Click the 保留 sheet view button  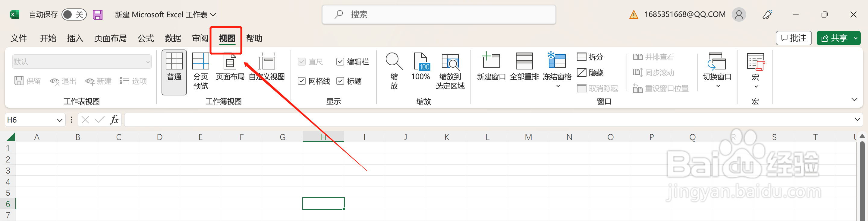point(28,81)
